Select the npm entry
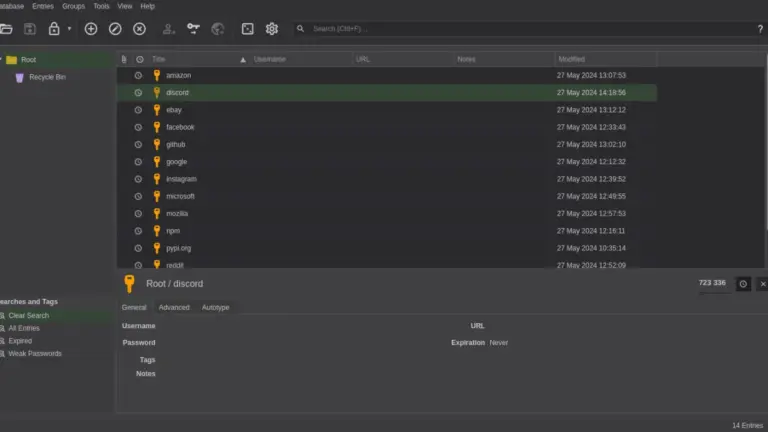768x432 pixels. point(387,231)
